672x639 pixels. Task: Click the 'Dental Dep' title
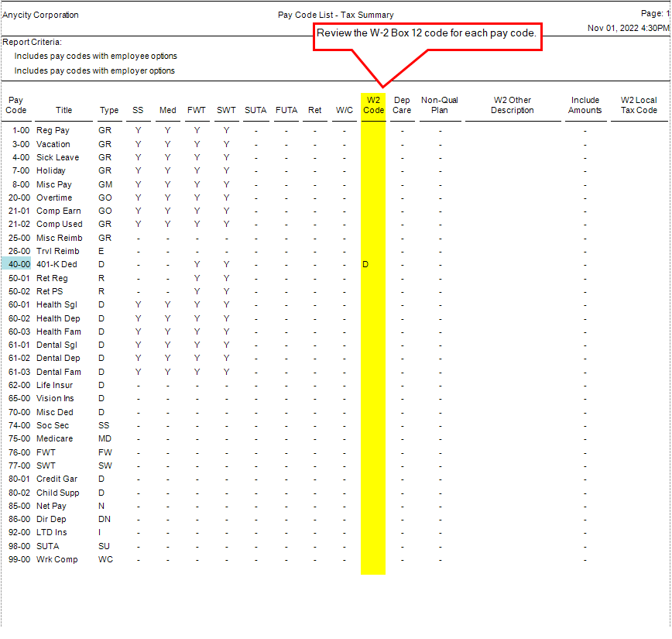click(58, 358)
